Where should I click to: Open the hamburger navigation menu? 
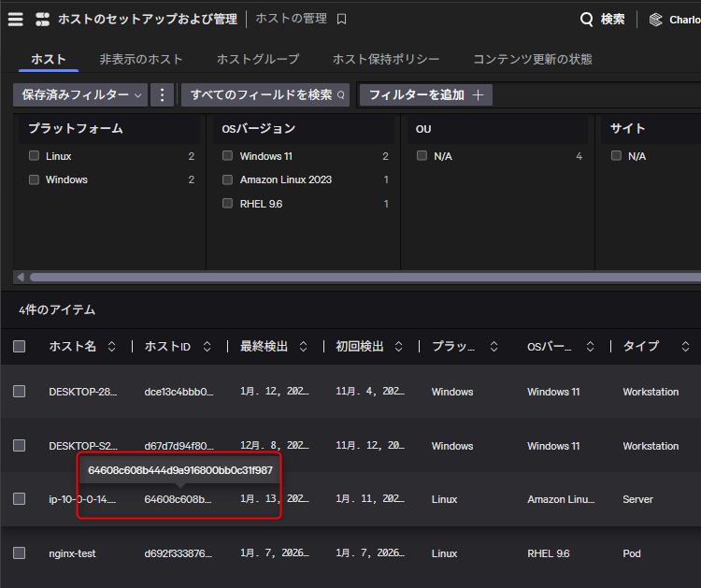click(15, 19)
